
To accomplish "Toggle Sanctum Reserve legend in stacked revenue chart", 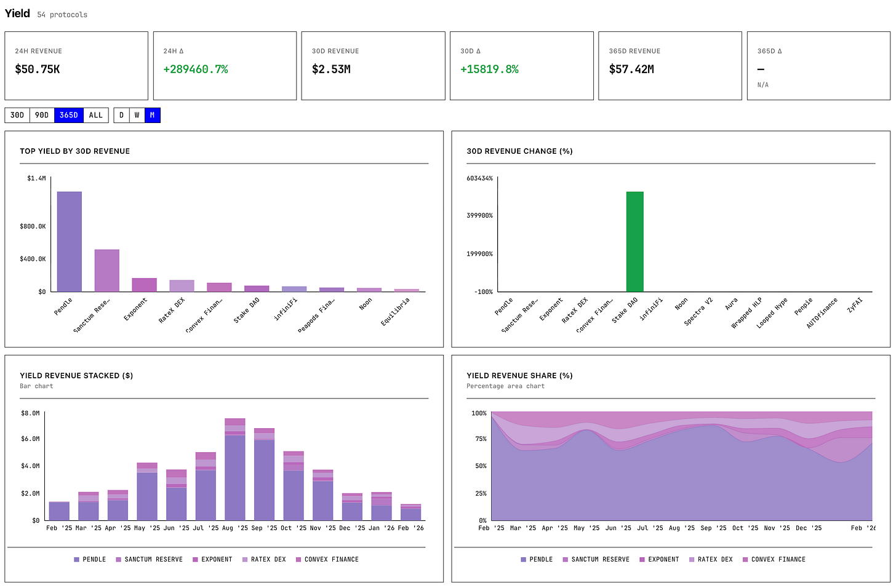I will [149, 560].
